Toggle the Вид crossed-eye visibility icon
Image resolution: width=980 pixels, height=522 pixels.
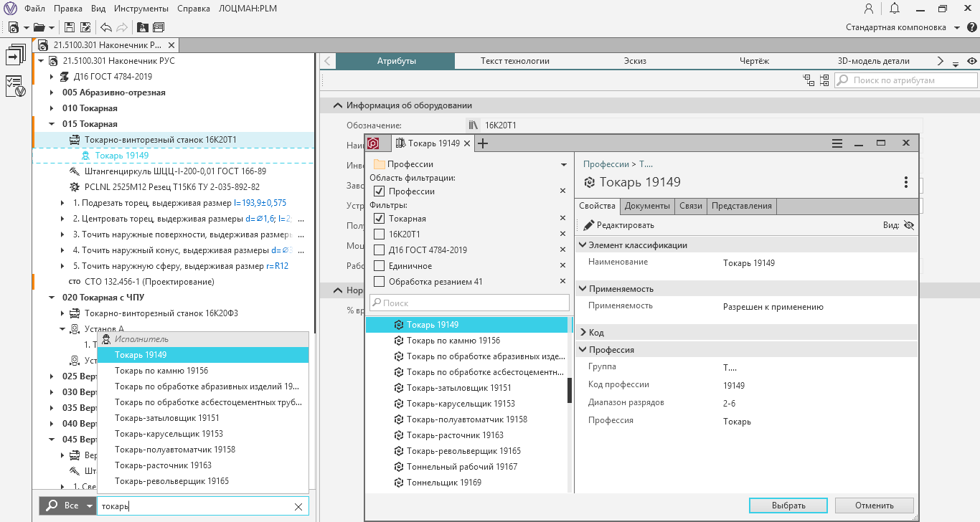909,225
